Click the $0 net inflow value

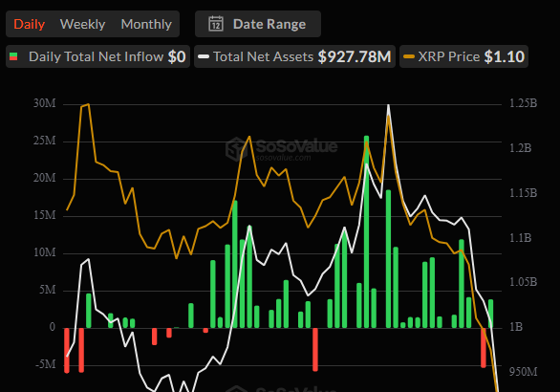(177, 56)
